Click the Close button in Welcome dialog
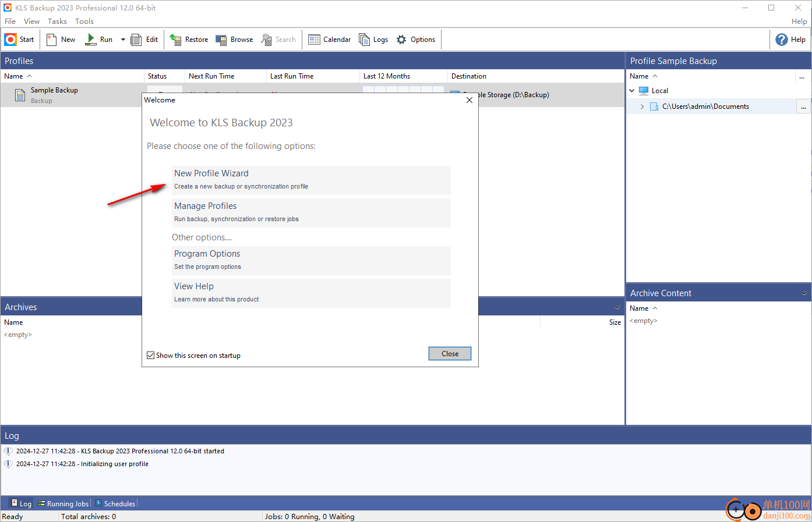The height and width of the screenshot is (522, 812). pos(450,354)
